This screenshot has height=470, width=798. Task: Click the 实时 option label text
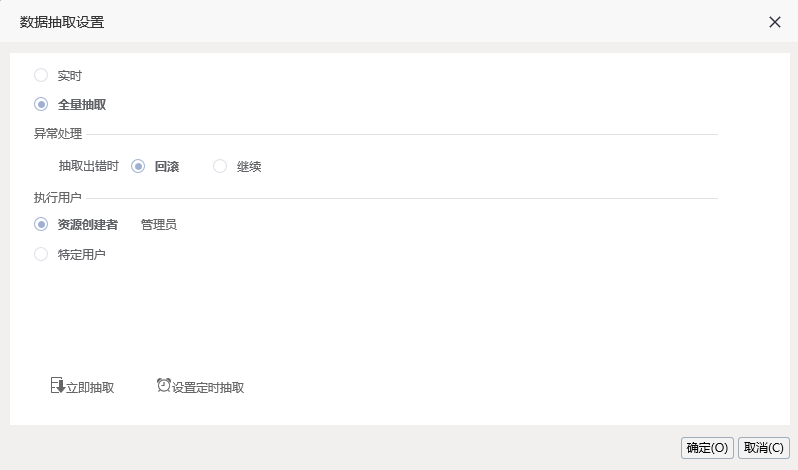point(70,76)
